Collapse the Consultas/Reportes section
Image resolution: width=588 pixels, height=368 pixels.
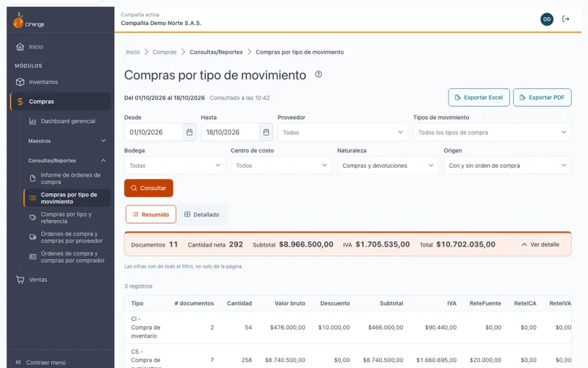[66, 160]
